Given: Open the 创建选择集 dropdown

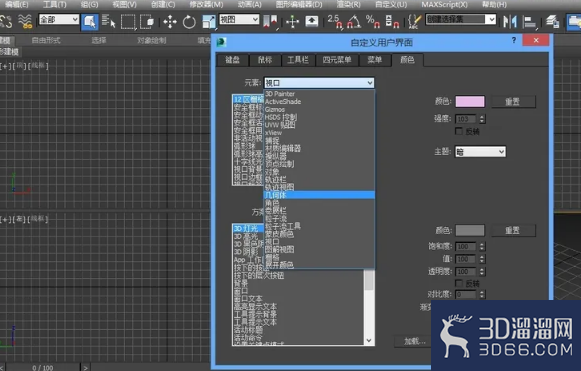Looking at the screenshot, I should point(461,19).
